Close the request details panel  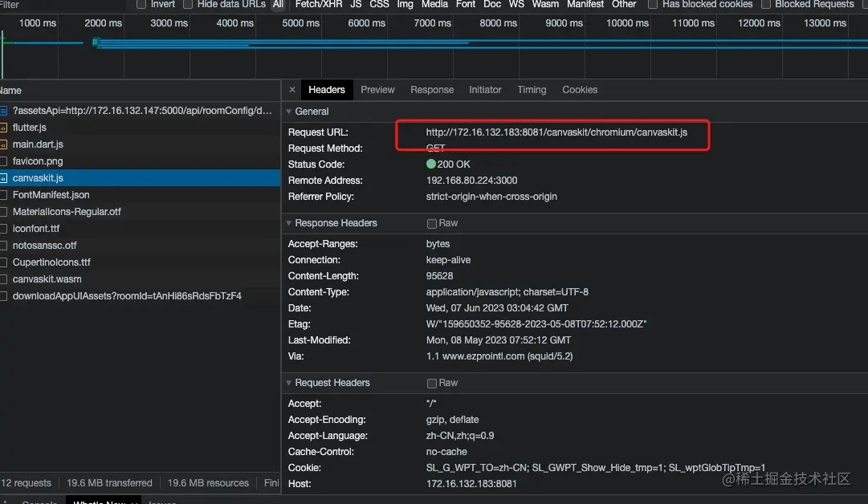[x=292, y=90]
